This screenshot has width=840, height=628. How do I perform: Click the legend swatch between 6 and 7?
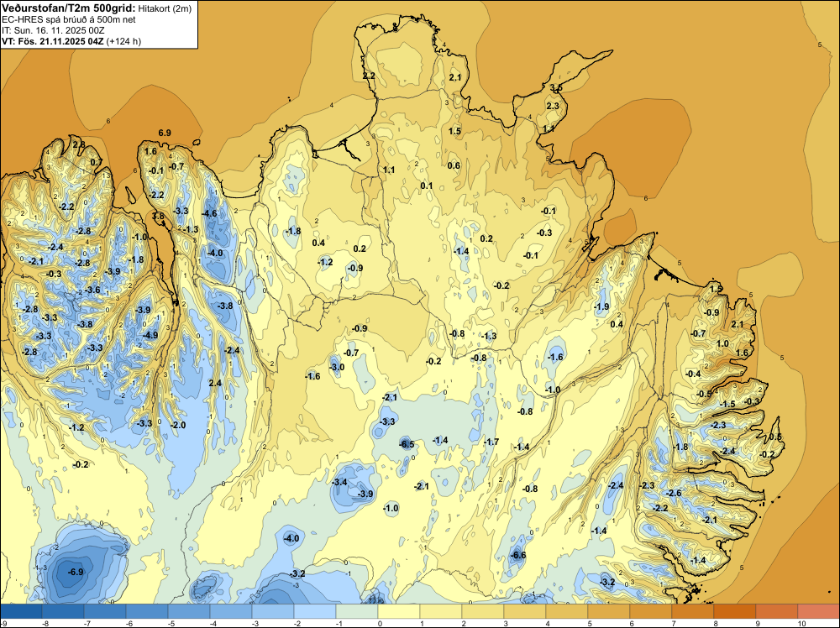pyautogui.click(x=650, y=611)
